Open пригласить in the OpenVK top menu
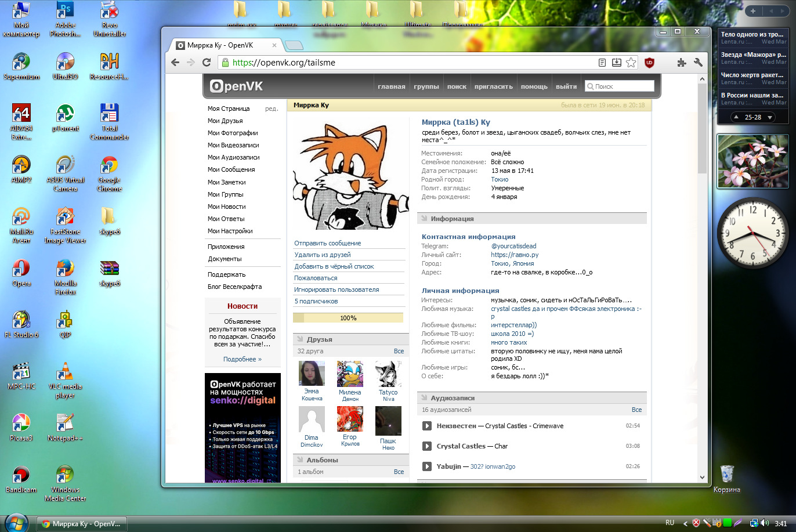The height and width of the screenshot is (532, 796). (494, 86)
